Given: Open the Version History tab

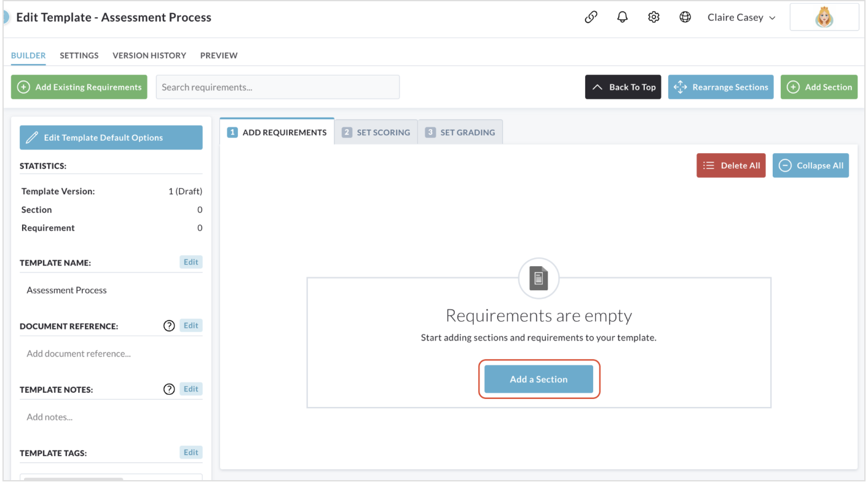Looking at the screenshot, I should click(x=149, y=55).
